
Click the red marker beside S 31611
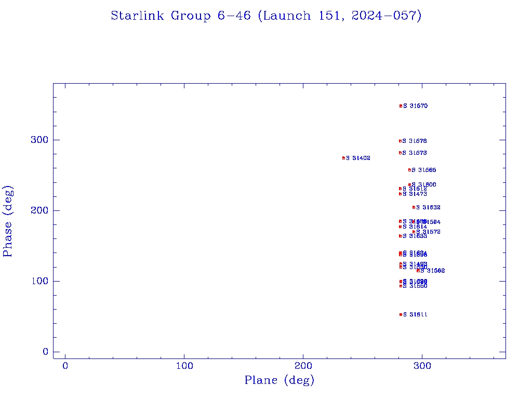[x=401, y=314]
